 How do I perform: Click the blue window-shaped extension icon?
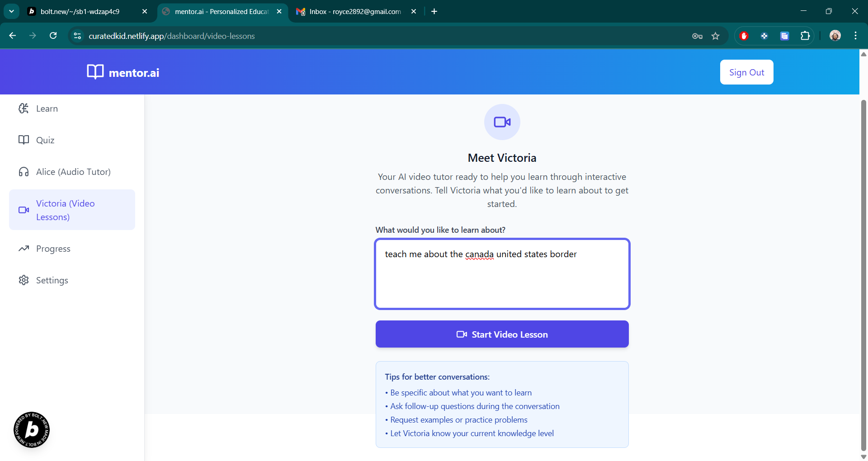784,36
